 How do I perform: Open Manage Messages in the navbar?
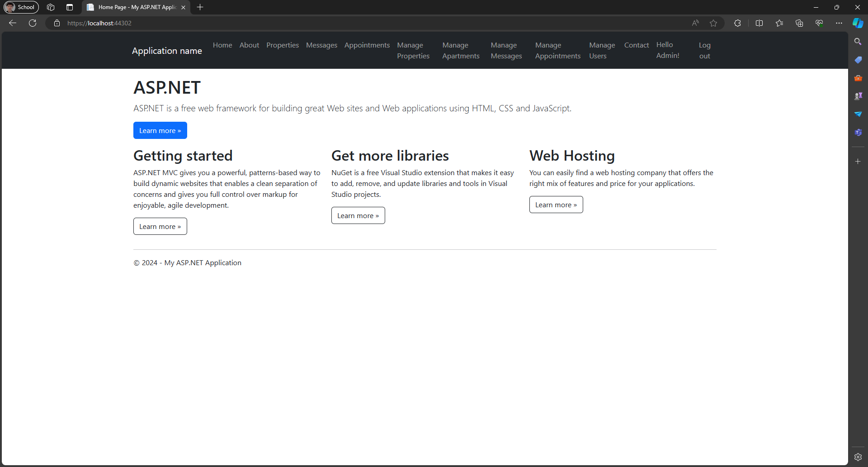click(506, 51)
